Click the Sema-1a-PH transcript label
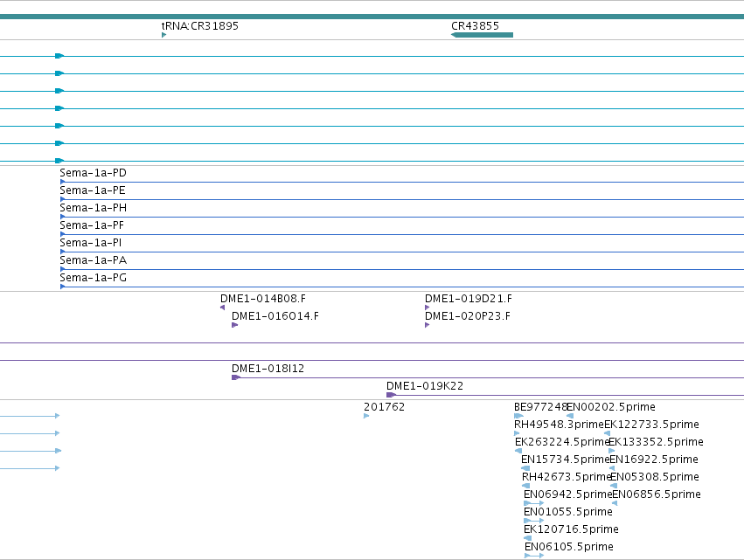This screenshot has height=560, width=744. (x=93, y=208)
